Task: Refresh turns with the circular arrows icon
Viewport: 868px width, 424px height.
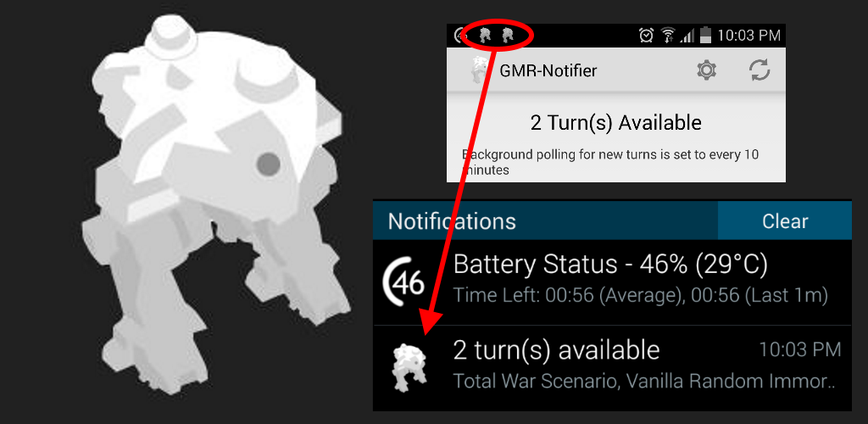Action: (x=759, y=70)
